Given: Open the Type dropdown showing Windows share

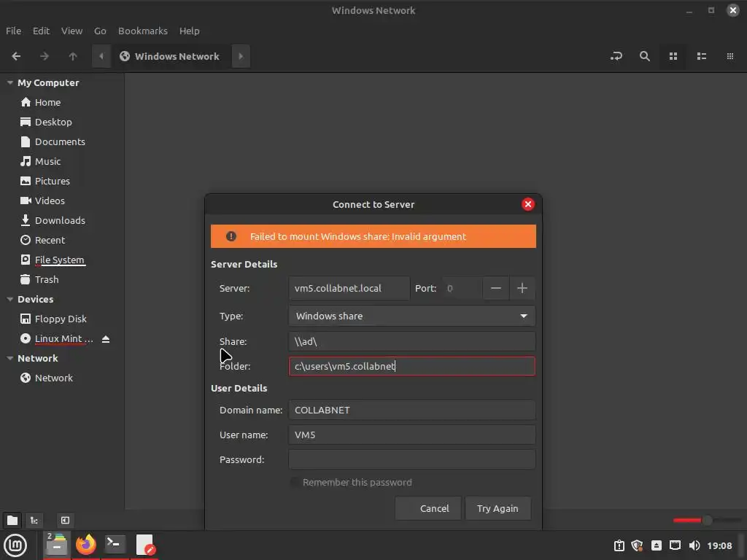Looking at the screenshot, I should [411, 316].
